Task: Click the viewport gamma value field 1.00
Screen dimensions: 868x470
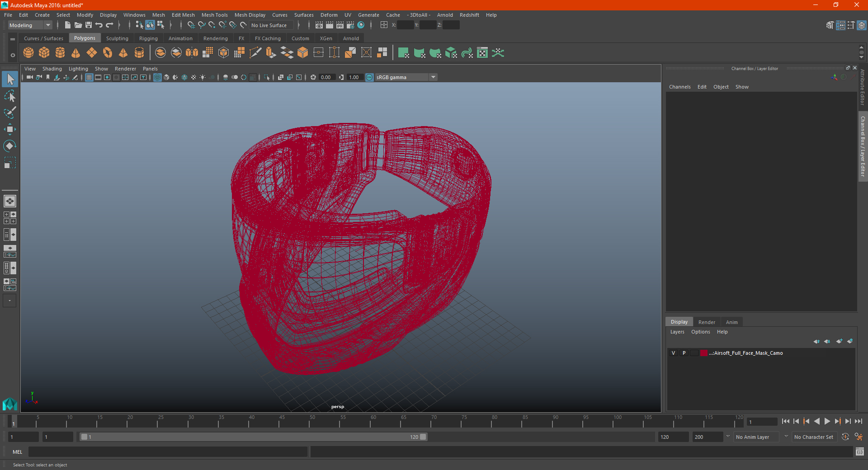Action: (355, 77)
